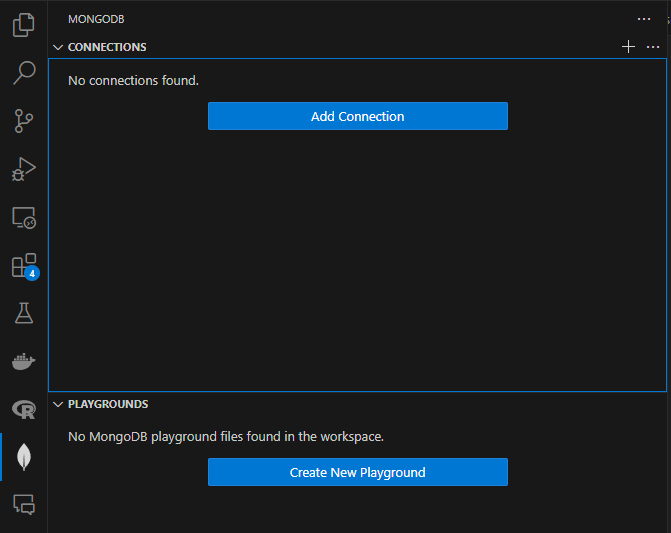The height and width of the screenshot is (533, 671).
Task: Open the Explorer view in activity bar
Action: (x=24, y=25)
